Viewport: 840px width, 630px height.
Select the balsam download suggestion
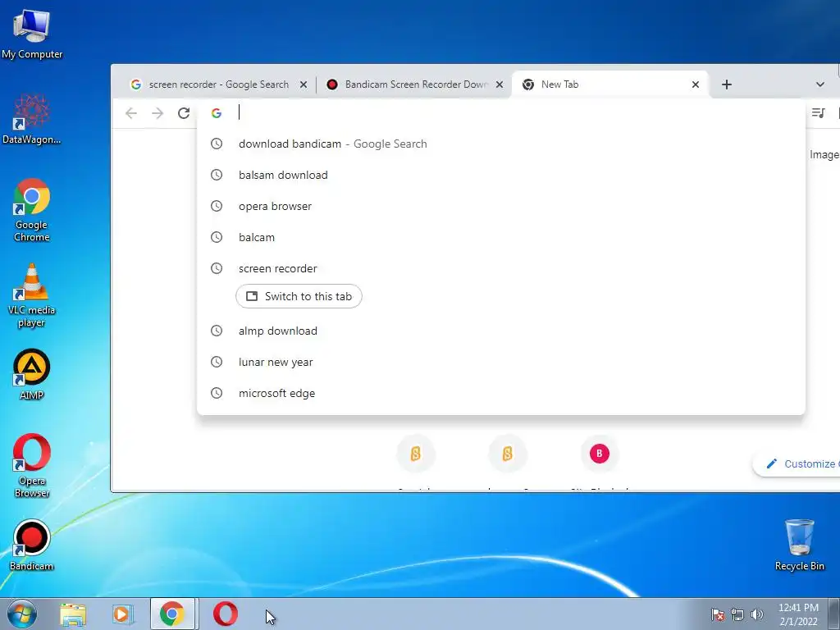point(501,175)
